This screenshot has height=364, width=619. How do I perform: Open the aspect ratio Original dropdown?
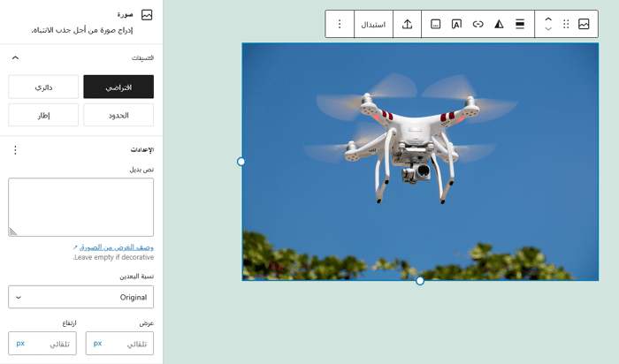point(81,297)
